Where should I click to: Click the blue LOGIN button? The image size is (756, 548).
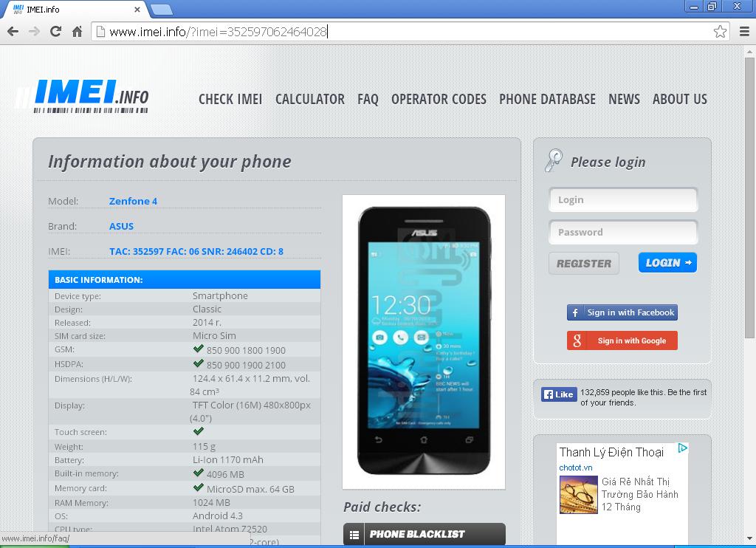667,263
